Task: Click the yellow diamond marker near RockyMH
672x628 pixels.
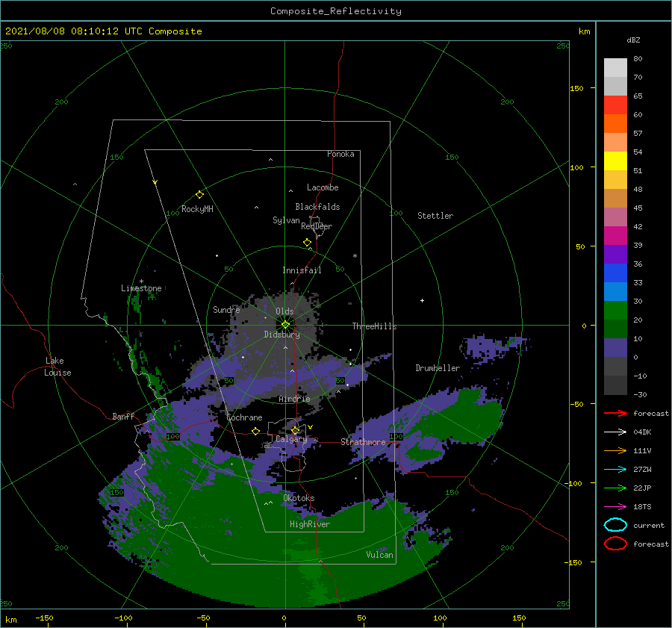Action: (x=199, y=195)
